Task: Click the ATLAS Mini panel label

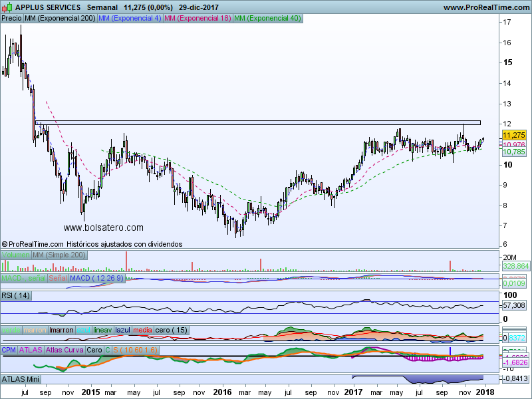Action: (21, 379)
